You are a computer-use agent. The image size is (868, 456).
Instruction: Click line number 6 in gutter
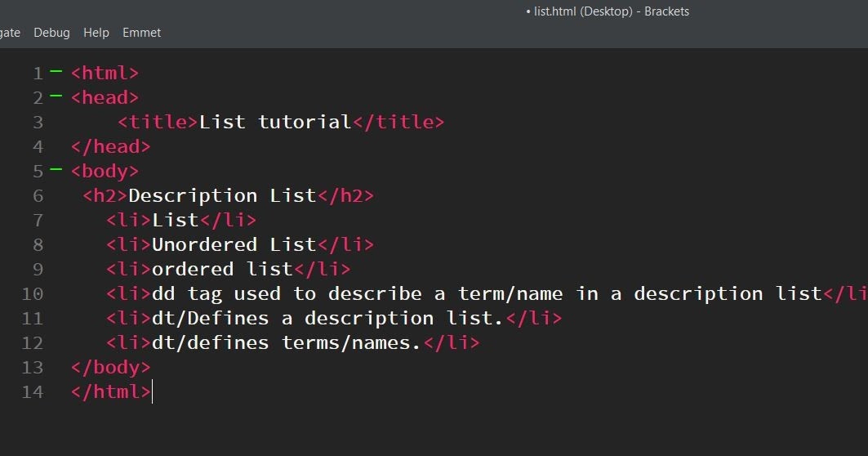[38, 195]
